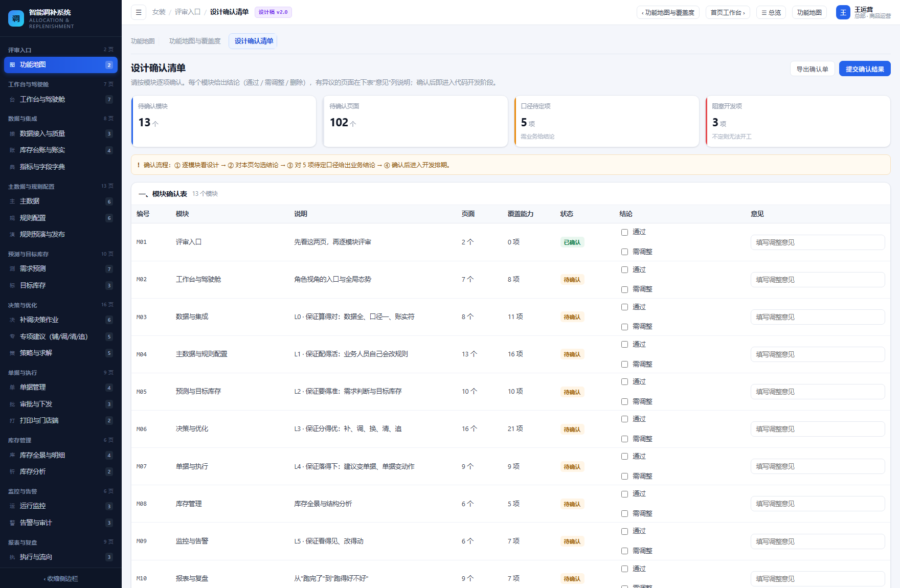
Task: Focus the 意见 input for M07 单据与执行
Action: click(818, 466)
